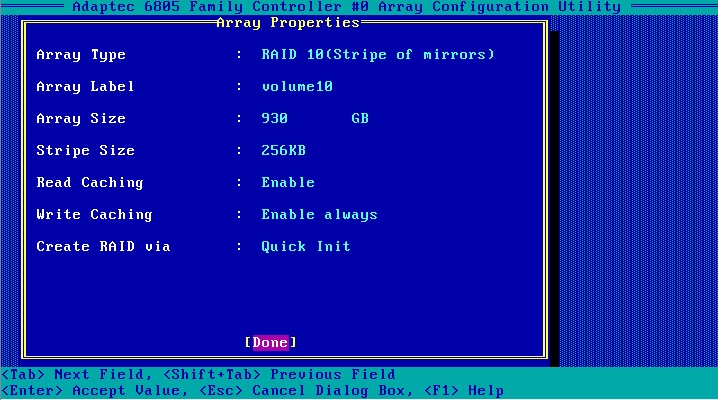Click the Write Caching label
Viewport: 718px width, 400px height.
[94, 215]
